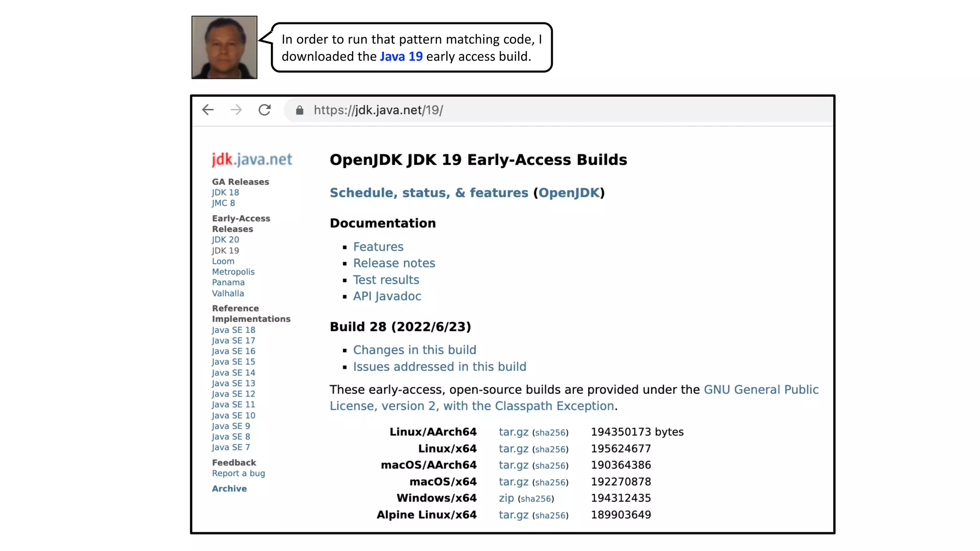Viewport: 980px width, 551px height.
Task: Open sha256 for macOS/AArch64
Action: (550, 465)
